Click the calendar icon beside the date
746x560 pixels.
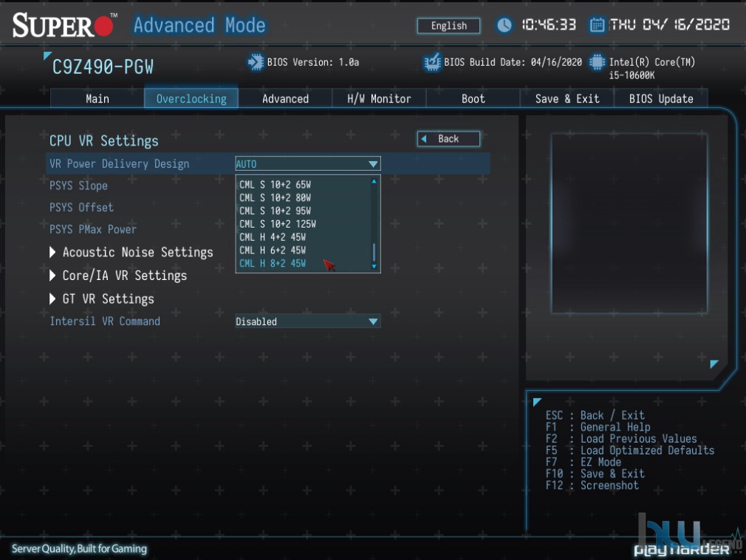(x=597, y=24)
